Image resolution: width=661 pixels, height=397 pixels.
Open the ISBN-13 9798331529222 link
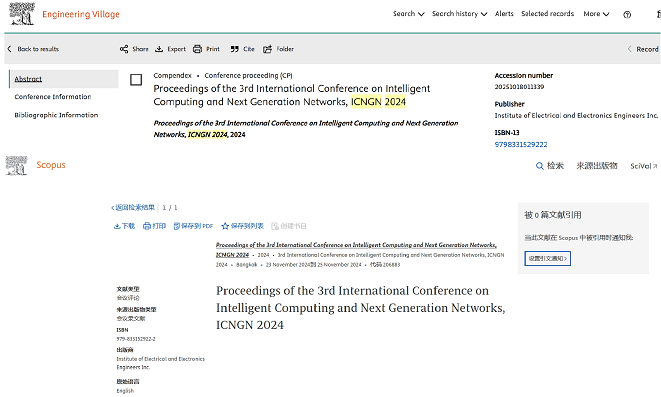521,145
